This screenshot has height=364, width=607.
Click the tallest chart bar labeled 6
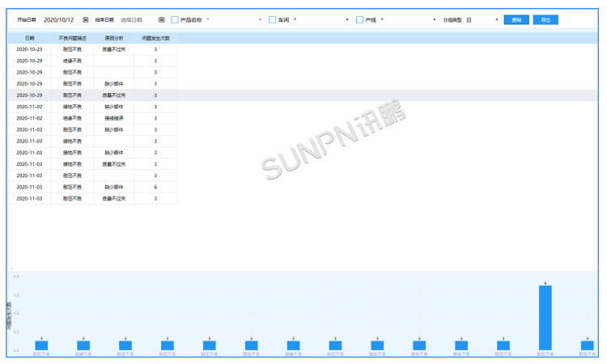[x=545, y=317]
